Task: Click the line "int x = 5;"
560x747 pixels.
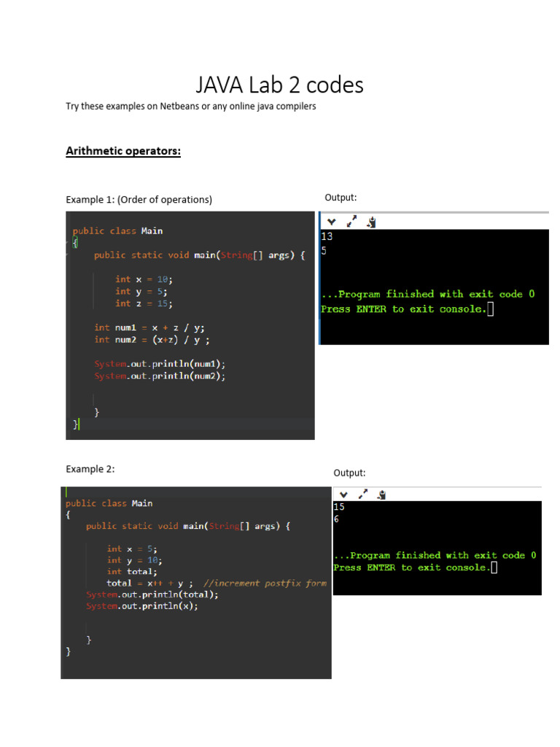Action: (x=132, y=549)
